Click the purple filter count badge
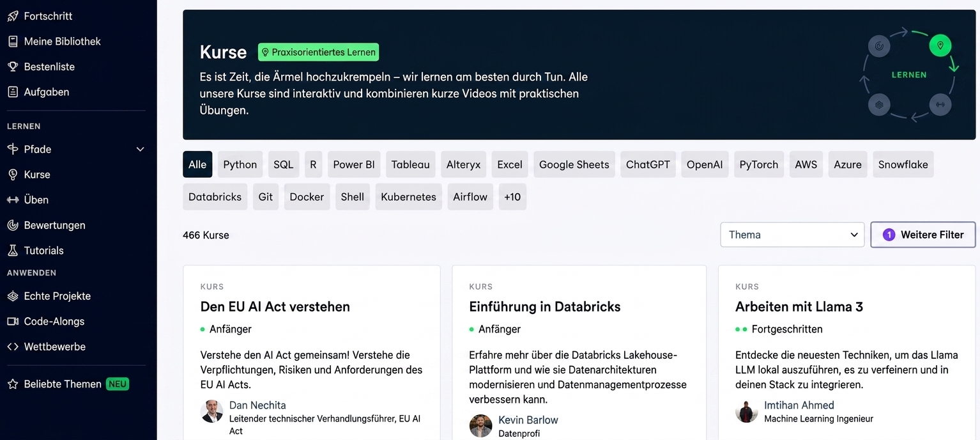This screenshot has width=980, height=440. [889, 235]
